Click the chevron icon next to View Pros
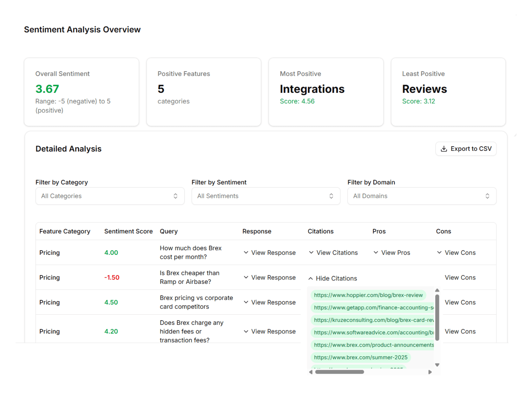 pos(376,253)
